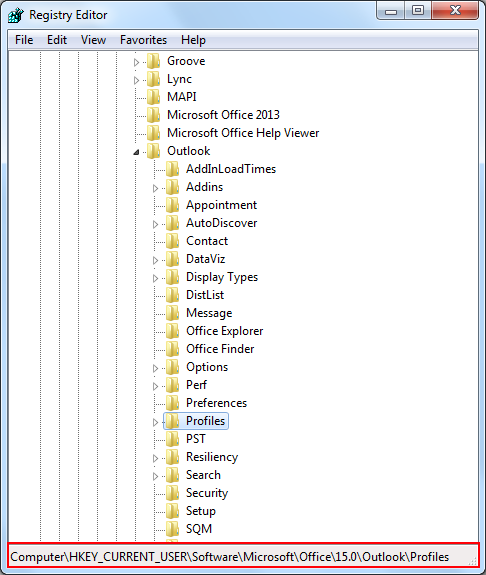Expand the Resiliency key arrow
The image size is (486, 575).
point(156,458)
